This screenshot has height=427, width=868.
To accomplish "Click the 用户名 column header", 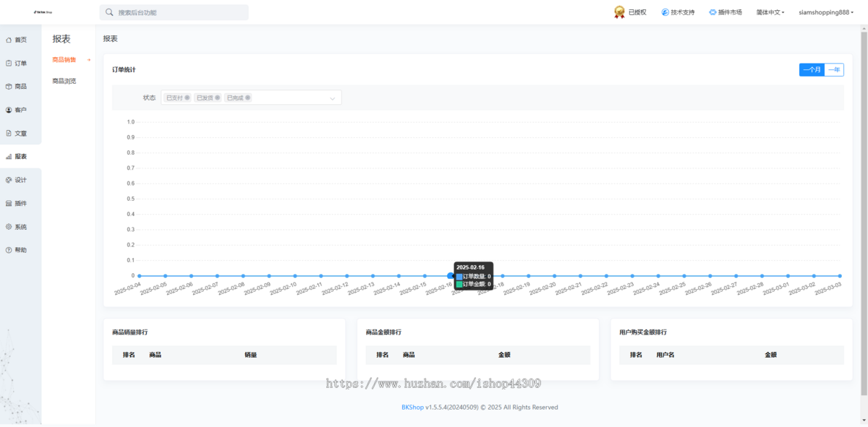I will click(665, 355).
